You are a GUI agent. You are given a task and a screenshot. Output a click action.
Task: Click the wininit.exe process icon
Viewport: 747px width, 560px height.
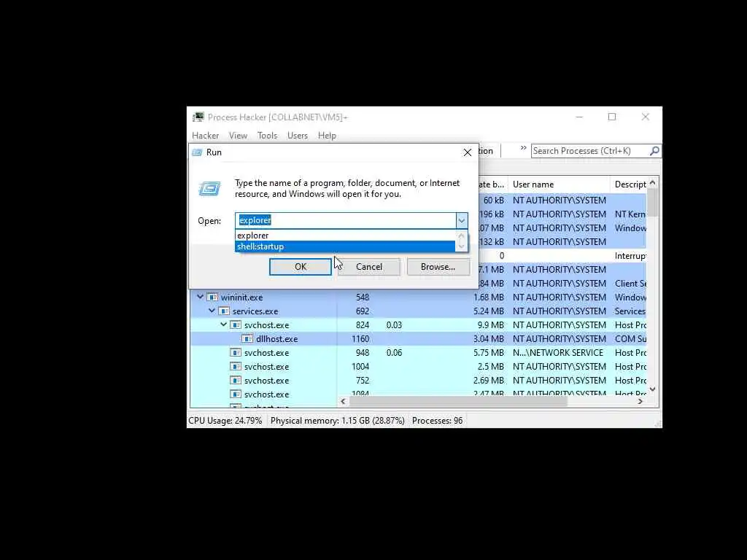point(212,297)
